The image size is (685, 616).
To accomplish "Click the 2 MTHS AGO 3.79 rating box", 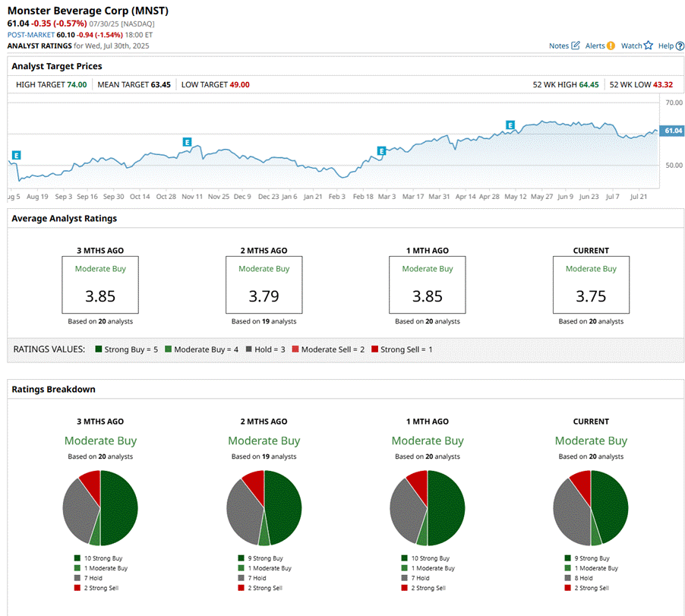I will [264, 285].
